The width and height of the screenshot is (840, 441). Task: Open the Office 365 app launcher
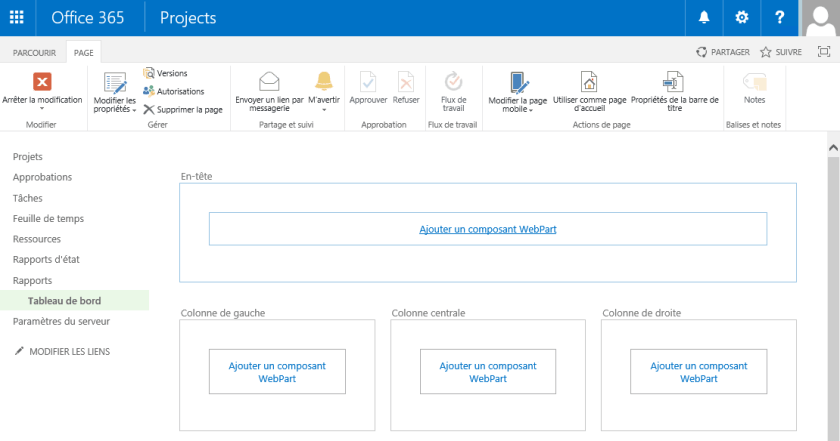(17, 18)
